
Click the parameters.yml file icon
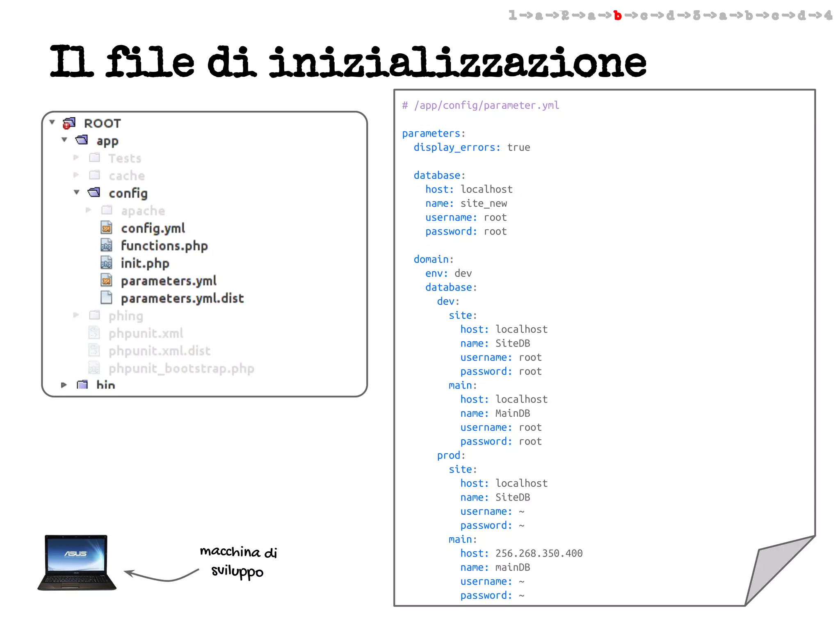click(107, 280)
